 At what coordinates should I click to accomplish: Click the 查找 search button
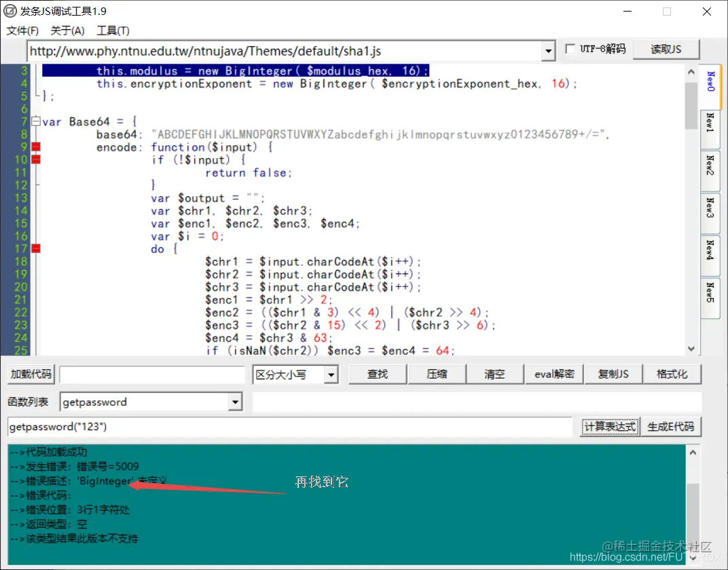[378, 375]
